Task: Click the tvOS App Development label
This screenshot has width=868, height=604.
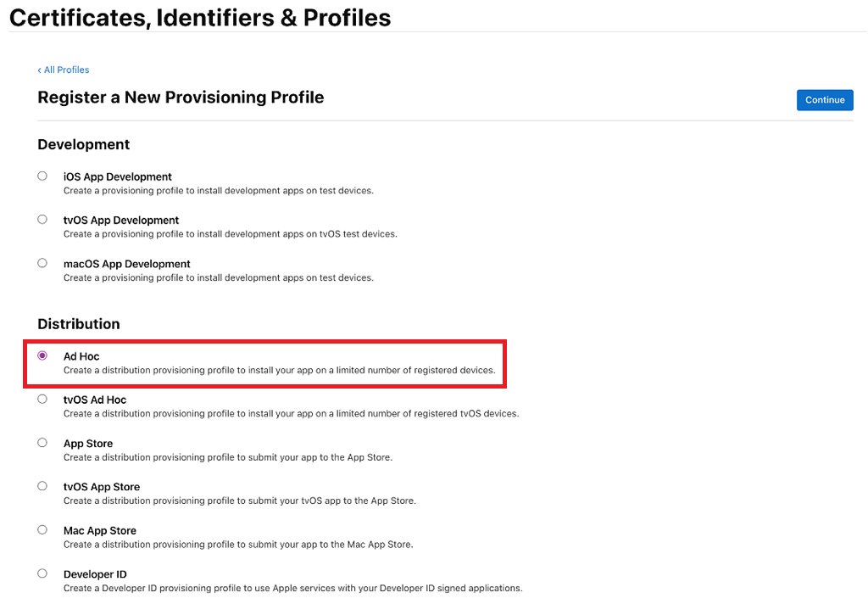Action: pos(120,220)
